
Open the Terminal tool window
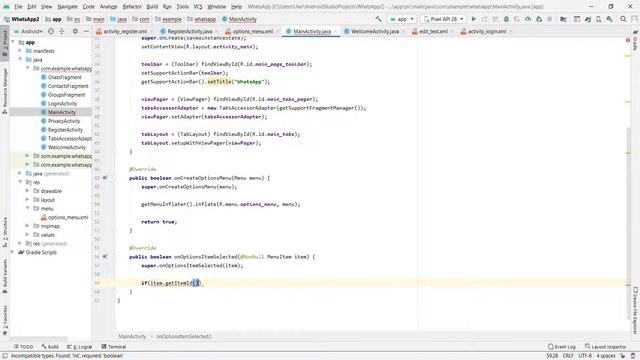pyautogui.click(x=113, y=347)
